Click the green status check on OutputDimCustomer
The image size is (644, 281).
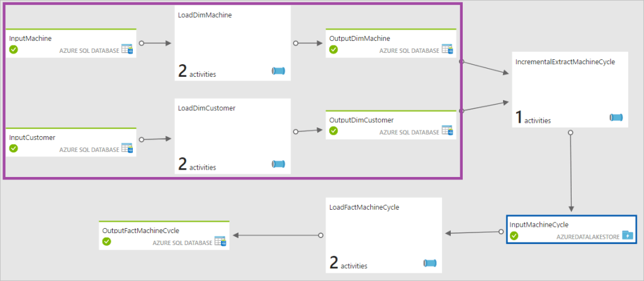coord(334,130)
